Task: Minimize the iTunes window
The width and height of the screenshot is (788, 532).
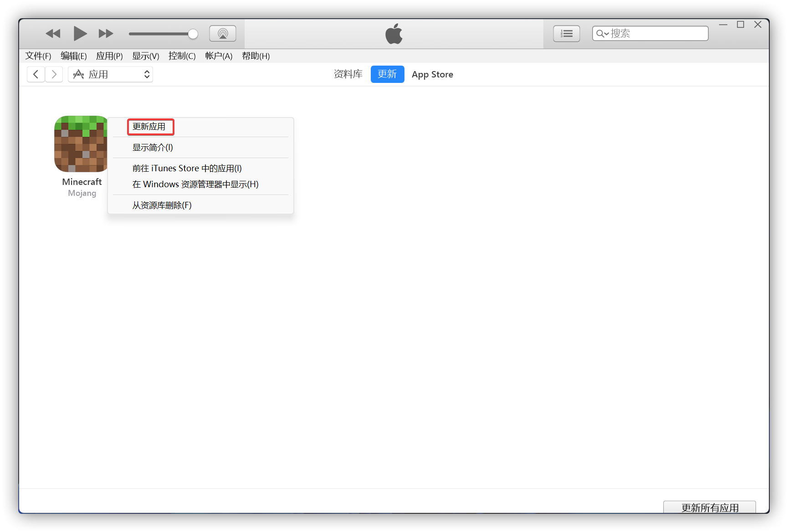Action: 723,25
